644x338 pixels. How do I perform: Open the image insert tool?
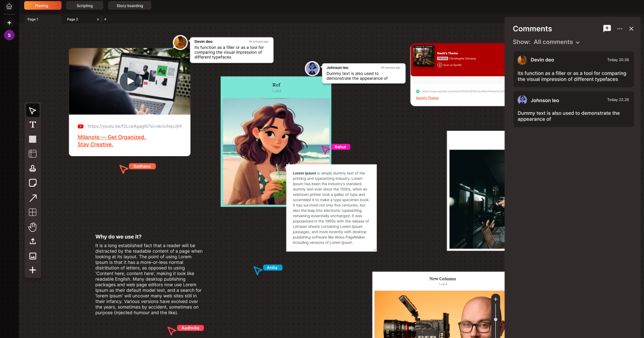32,255
